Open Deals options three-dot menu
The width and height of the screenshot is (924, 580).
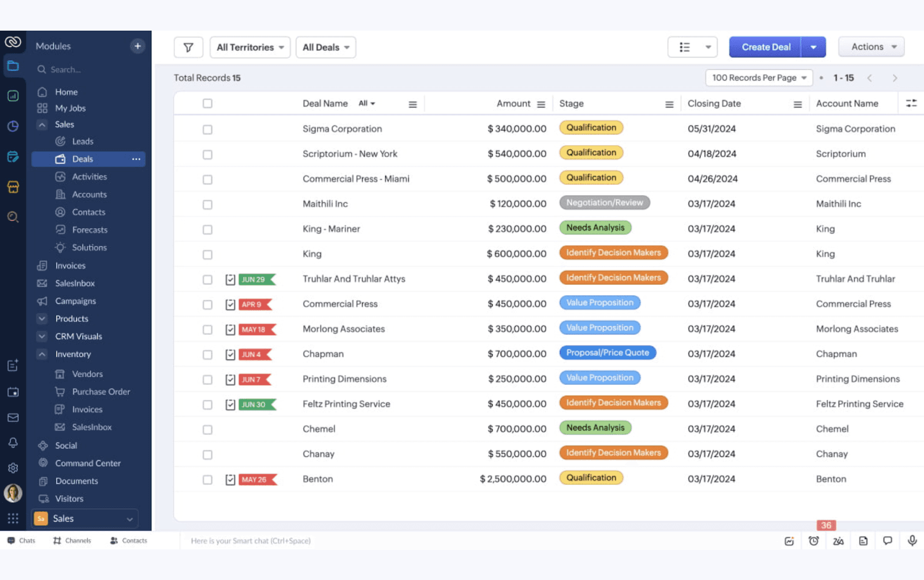pos(136,159)
